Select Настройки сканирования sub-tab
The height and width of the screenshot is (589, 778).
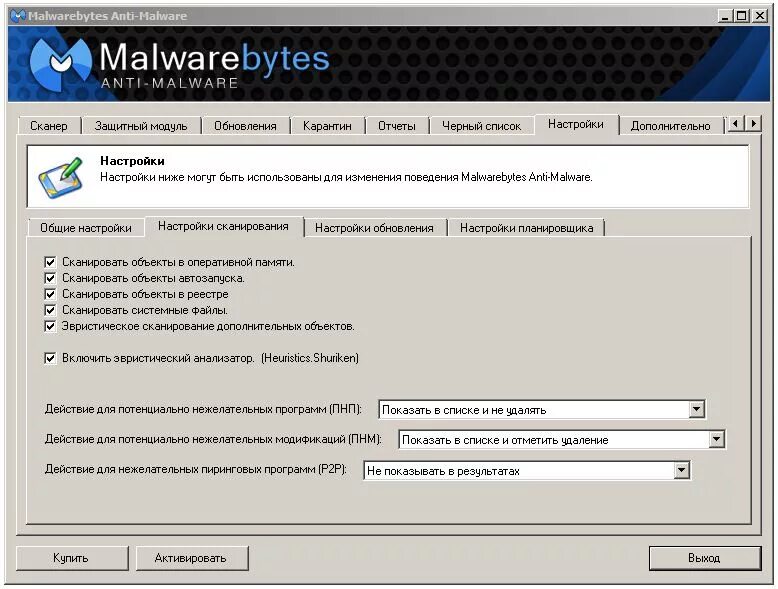[223, 226]
